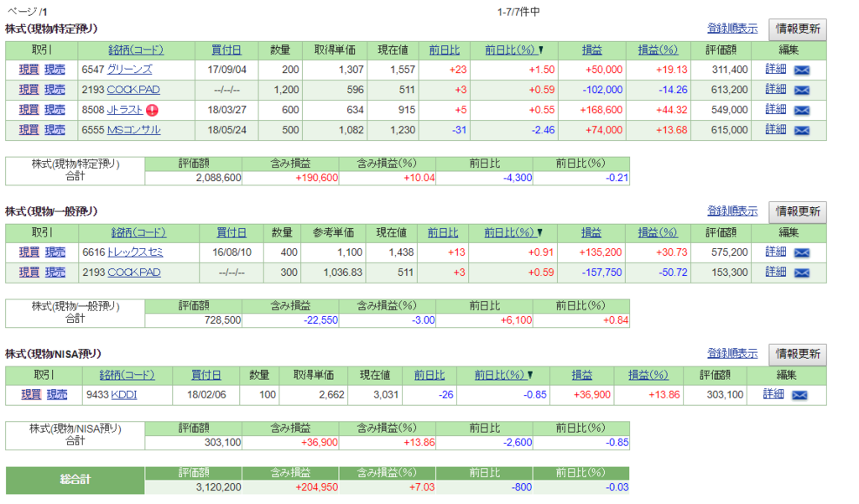Open 詳細 for Jトラスト

[x=776, y=109]
